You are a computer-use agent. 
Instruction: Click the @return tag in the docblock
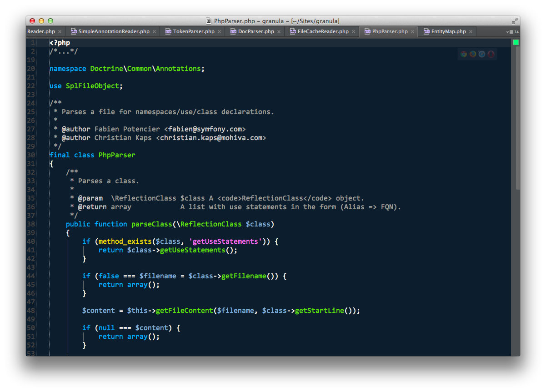click(x=93, y=207)
